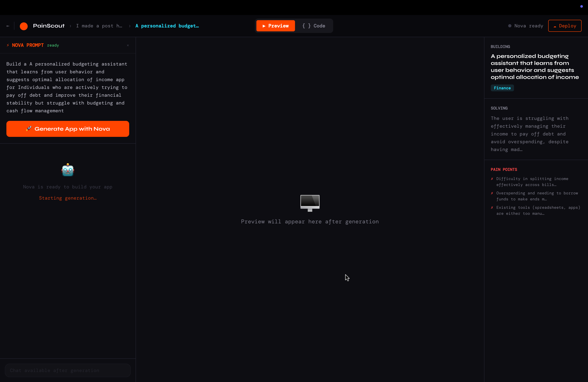This screenshot has width=588, height=382.
Task: Click the Nova robot icon
Action: coord(68,170)
